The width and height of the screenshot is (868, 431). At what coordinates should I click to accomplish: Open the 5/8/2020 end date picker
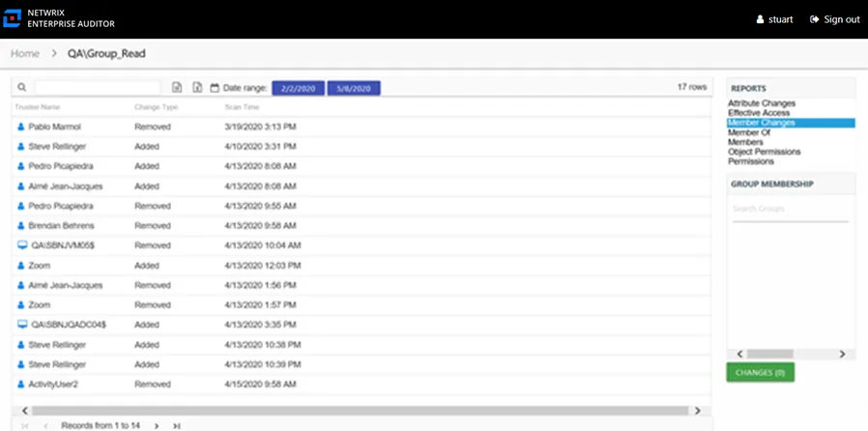(354, 88)
